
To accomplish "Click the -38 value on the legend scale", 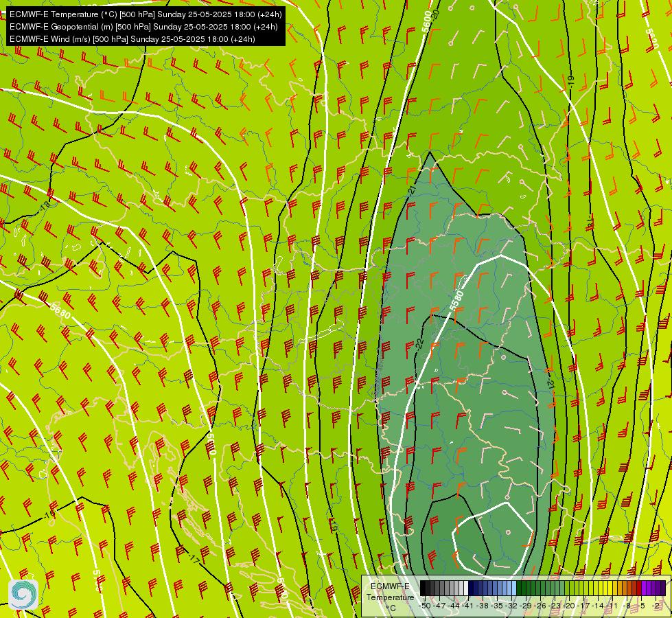I will [x=483, y=606].
